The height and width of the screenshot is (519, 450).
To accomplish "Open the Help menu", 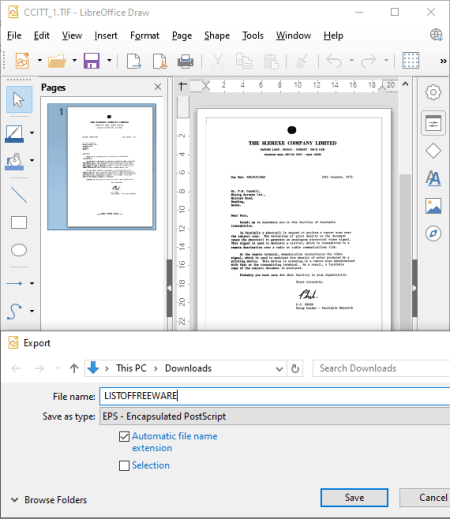I will pyautogui.click(x=333, y=35).
